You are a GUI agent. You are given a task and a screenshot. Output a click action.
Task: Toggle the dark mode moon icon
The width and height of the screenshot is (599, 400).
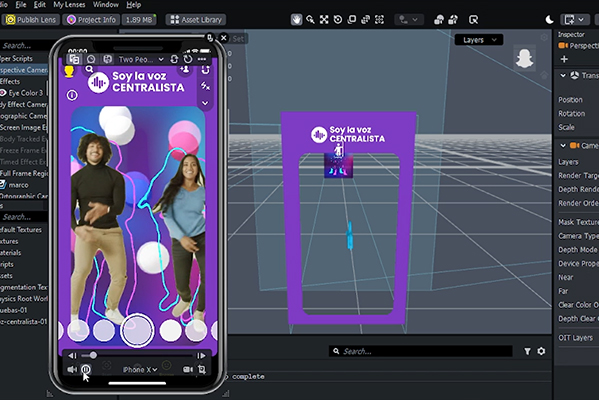[x=549, y=19]
